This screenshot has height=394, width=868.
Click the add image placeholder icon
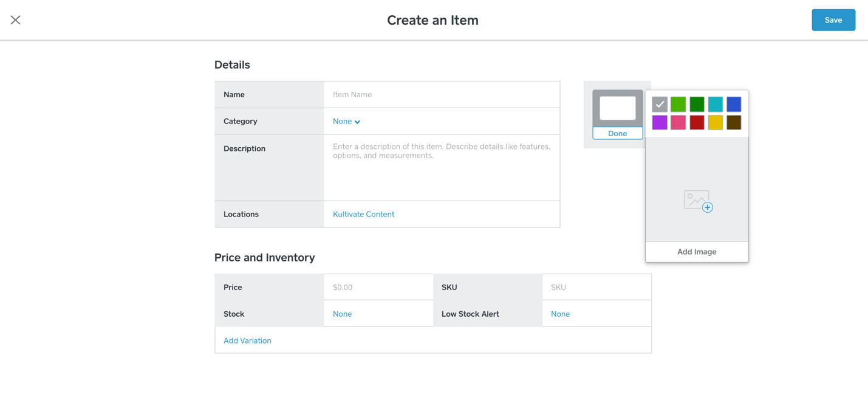coord(697,201)
